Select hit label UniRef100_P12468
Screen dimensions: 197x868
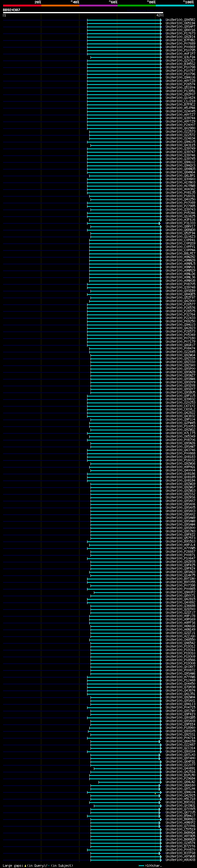(x=180, y=680)
